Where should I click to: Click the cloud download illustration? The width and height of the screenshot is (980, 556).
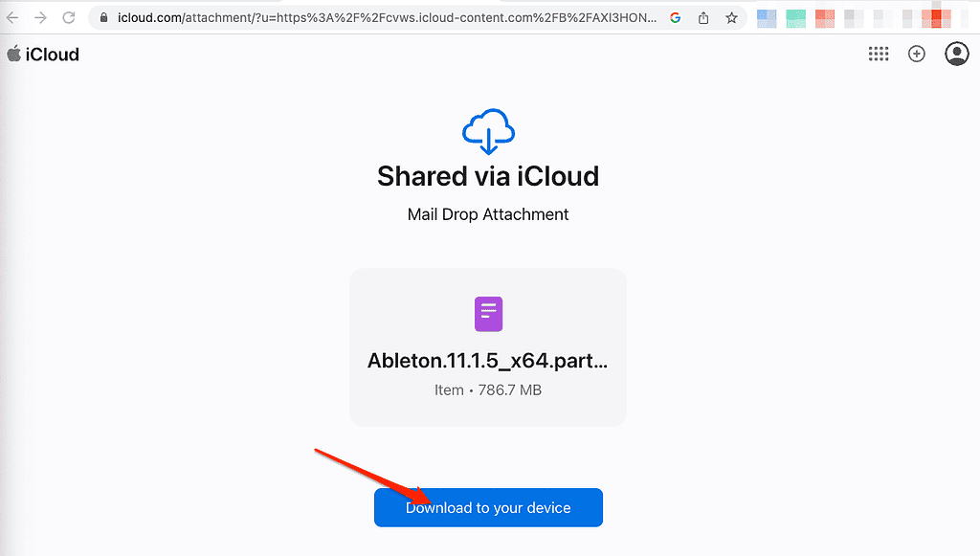click(x=488, y=129)
